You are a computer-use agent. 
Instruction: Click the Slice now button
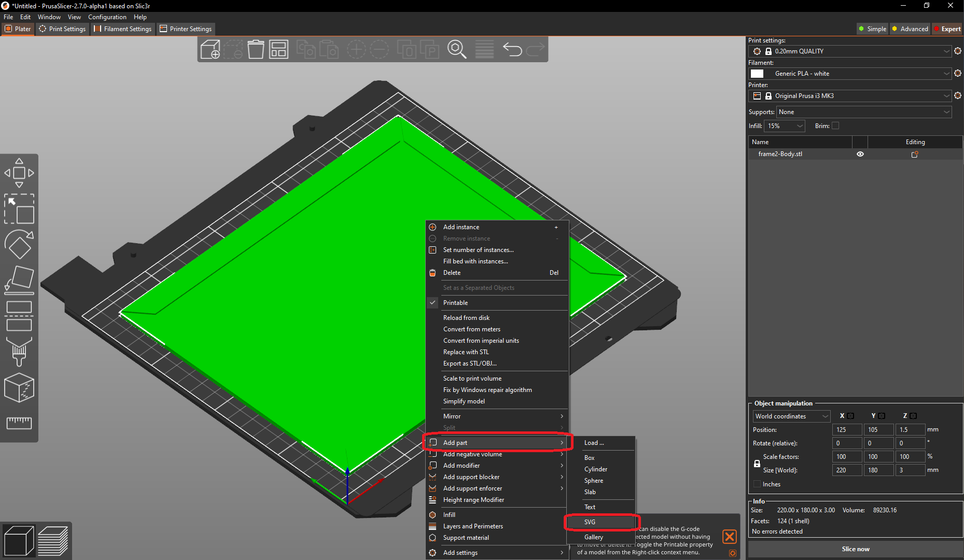click(855, 549)
